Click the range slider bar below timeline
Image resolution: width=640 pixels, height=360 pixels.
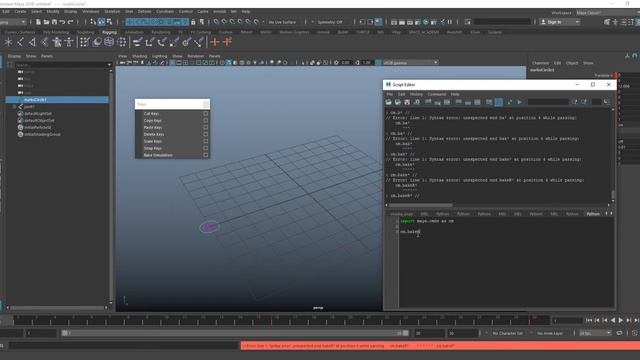(235, 333)
